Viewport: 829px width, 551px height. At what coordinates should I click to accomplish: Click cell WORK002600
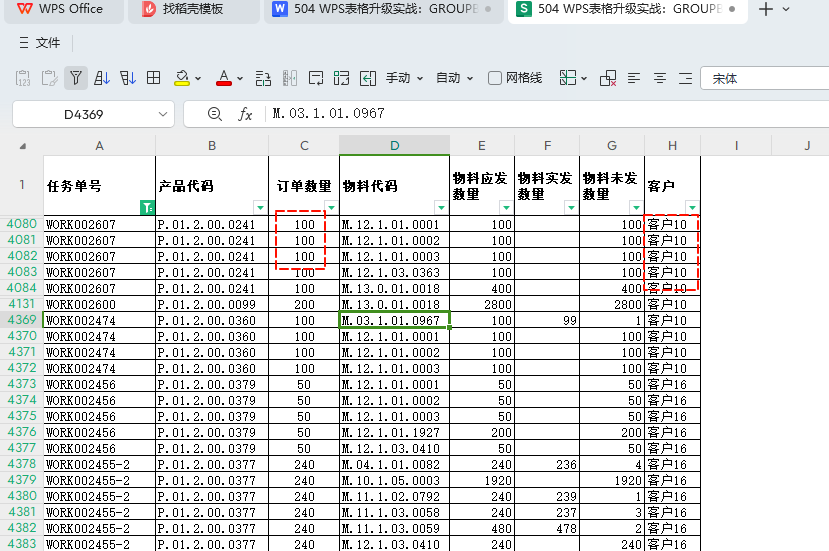tap(99, 304)
